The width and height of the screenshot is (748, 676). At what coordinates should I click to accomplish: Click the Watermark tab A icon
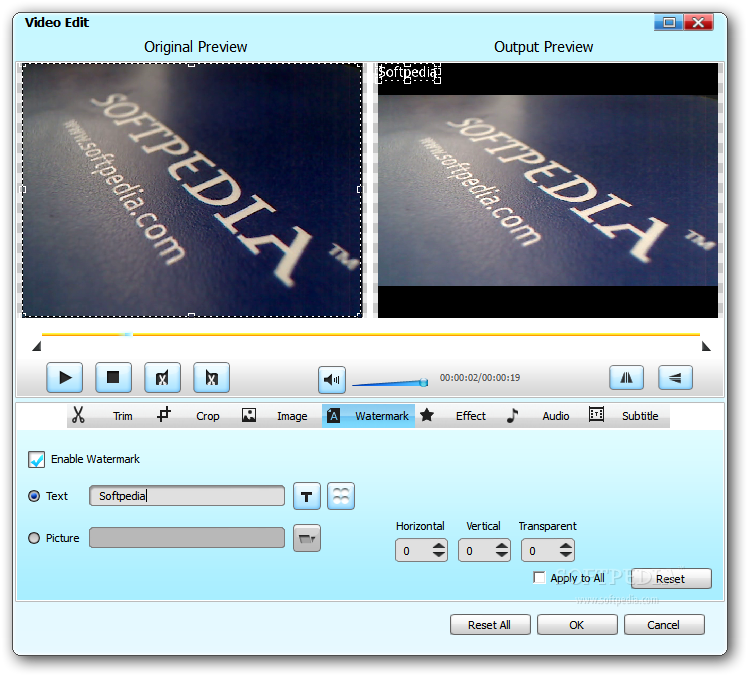tap(333, 416)
